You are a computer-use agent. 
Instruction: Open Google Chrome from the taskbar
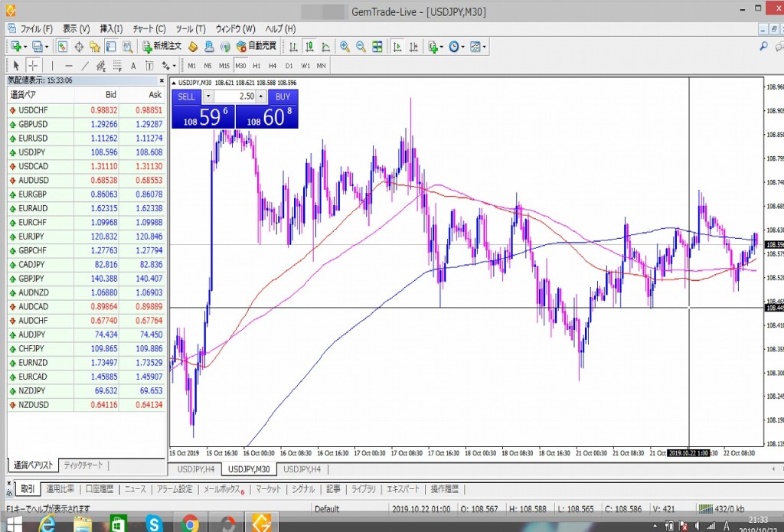191,524
